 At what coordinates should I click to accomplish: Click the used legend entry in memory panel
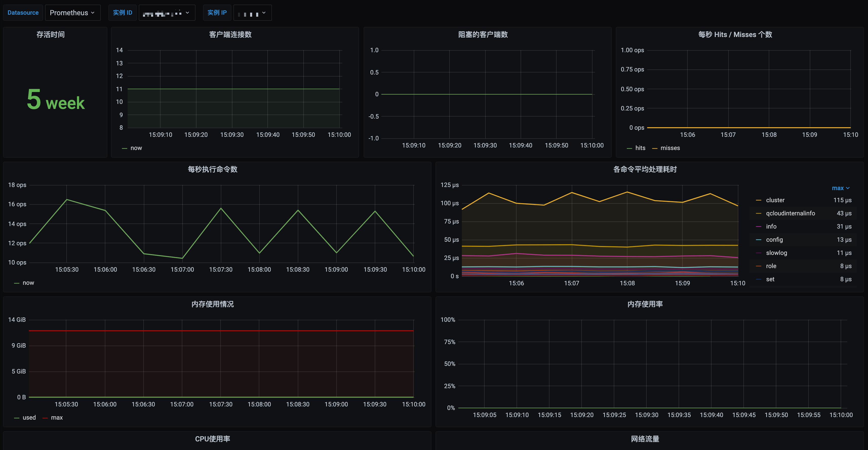(x=29, y=418)
